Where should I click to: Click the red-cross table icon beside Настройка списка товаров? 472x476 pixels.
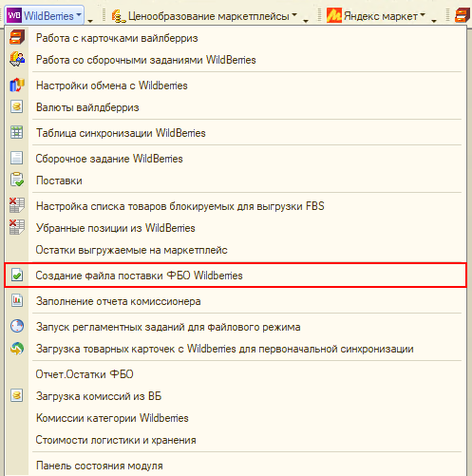click(x=17, y=205)
